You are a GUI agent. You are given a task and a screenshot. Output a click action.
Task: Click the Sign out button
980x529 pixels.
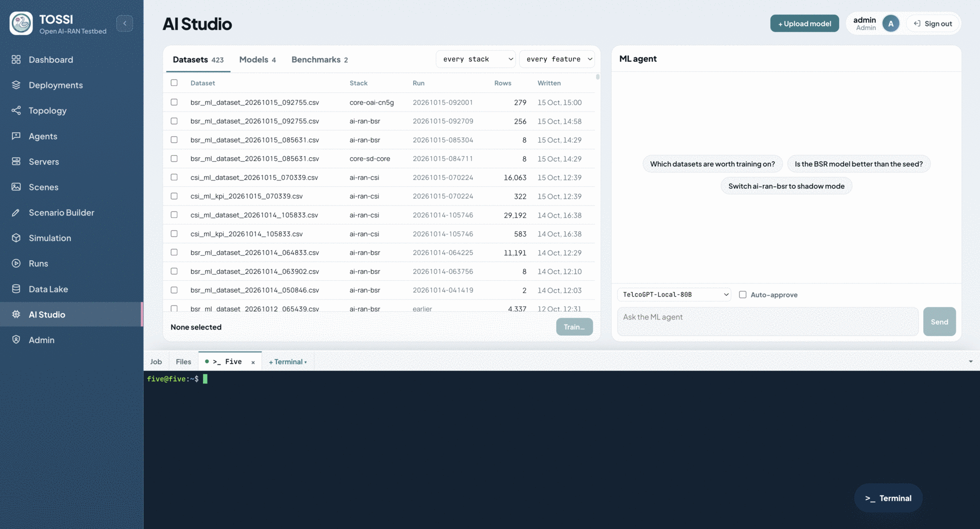[933, 24]
